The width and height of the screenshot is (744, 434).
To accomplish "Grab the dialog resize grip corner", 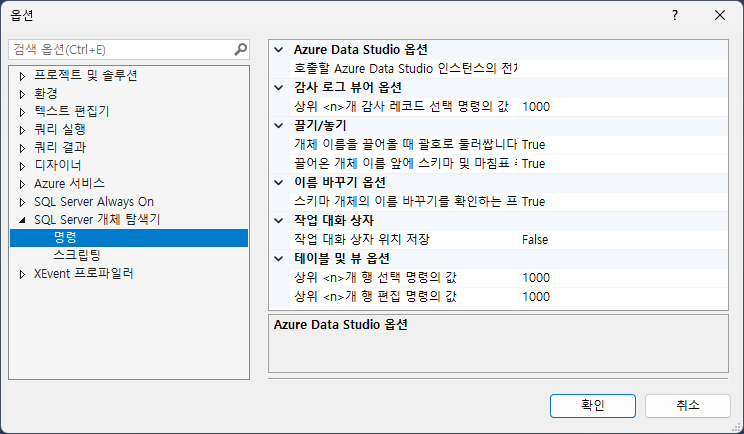I will pos(737,427).
